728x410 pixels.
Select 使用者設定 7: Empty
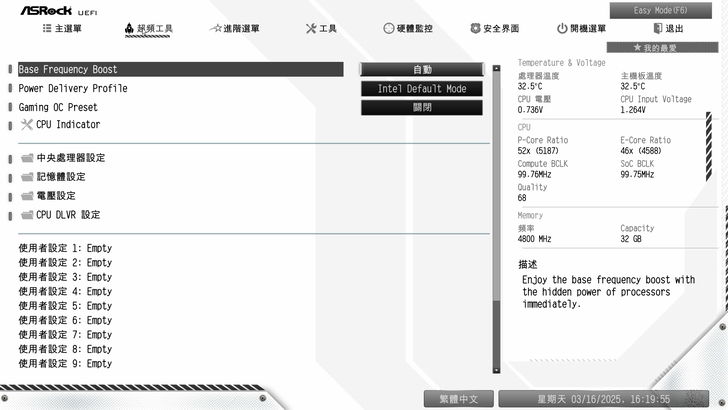coord(65,334)
